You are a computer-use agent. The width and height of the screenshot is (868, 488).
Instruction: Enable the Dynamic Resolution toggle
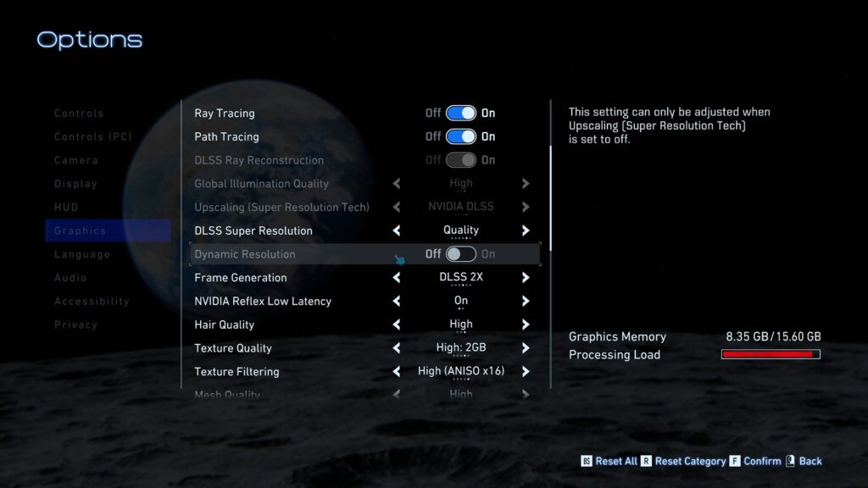click(461, 254)
